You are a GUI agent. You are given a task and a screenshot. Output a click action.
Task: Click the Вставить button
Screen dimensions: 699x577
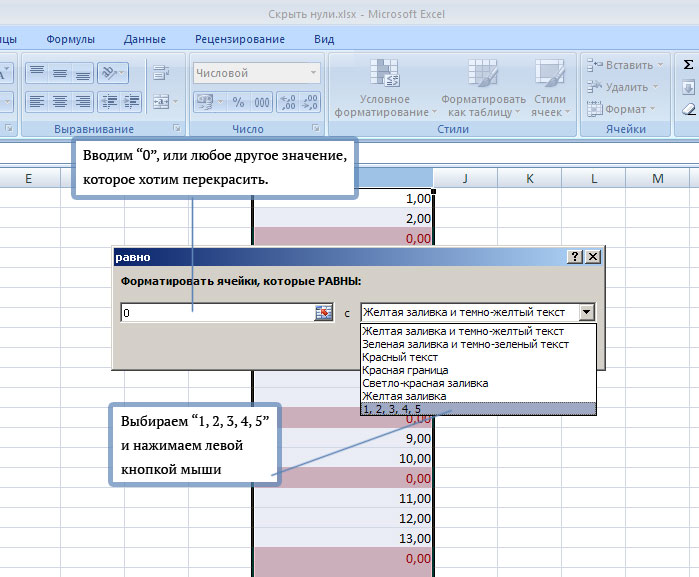(x=620, y=65)
